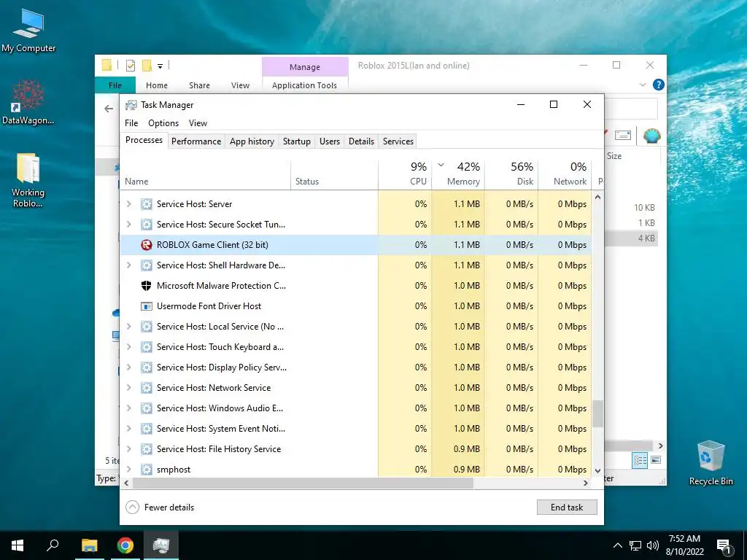This screenshot has height=560, width=747.
Task: Open the Recycle Bin
Action: click(711, 463)
